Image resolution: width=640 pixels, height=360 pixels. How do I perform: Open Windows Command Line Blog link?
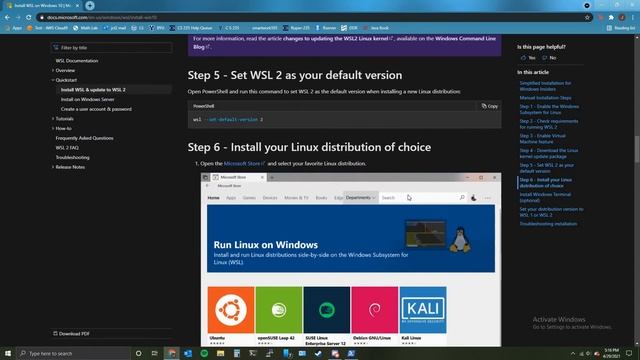pos(344,42)
